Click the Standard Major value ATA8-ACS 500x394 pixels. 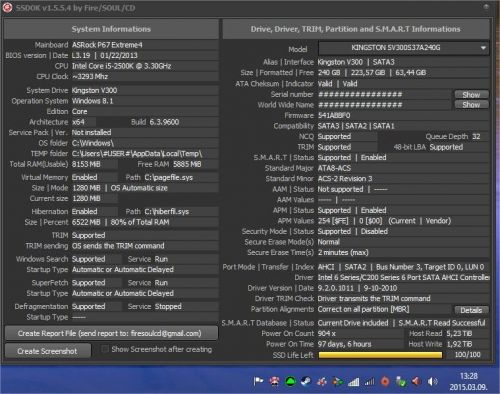pyautogui.click(x=334, y=168)
